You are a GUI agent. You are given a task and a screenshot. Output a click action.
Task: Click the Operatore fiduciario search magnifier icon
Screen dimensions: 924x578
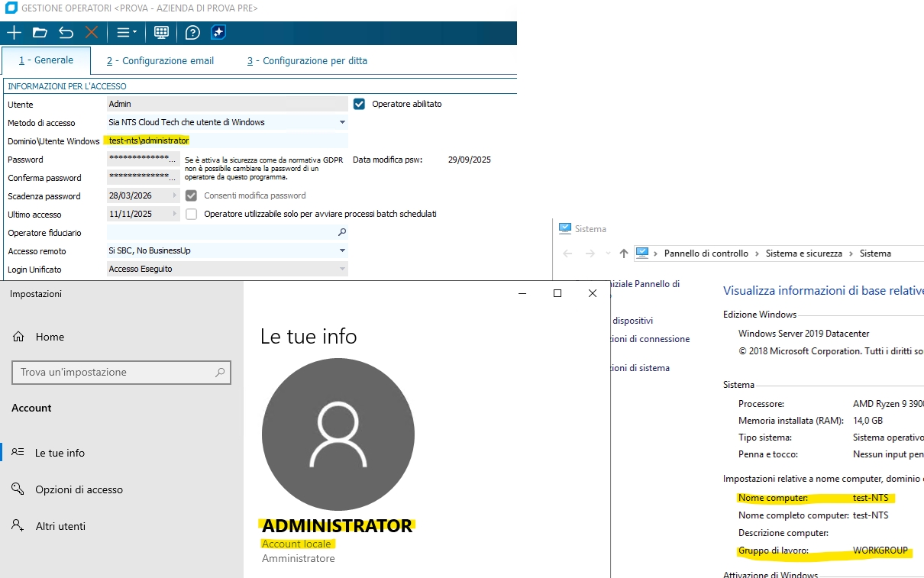(342, 232)
